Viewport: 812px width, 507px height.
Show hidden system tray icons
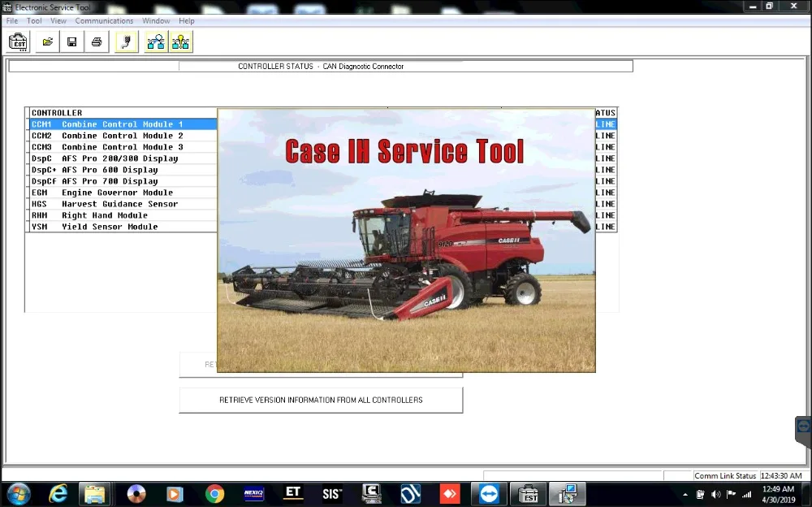pyautogui.click(x=685, y=495)
